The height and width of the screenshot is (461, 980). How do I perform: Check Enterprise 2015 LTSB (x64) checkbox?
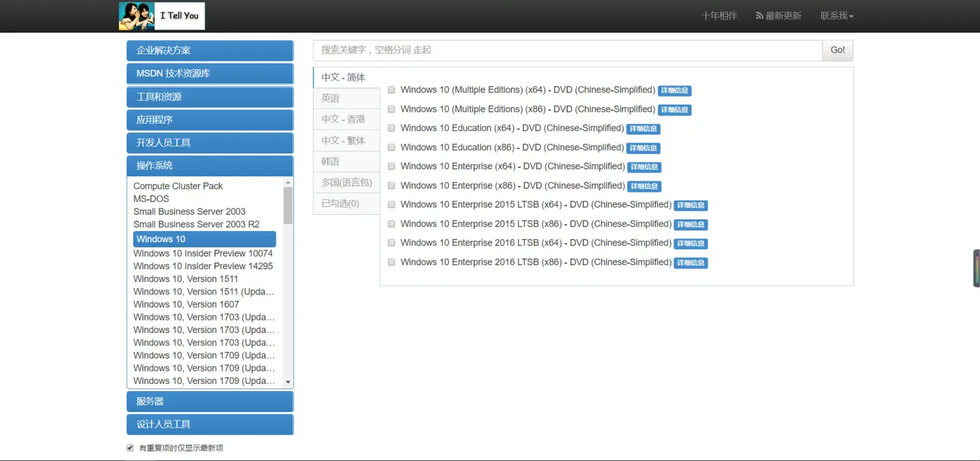point(391,204)
